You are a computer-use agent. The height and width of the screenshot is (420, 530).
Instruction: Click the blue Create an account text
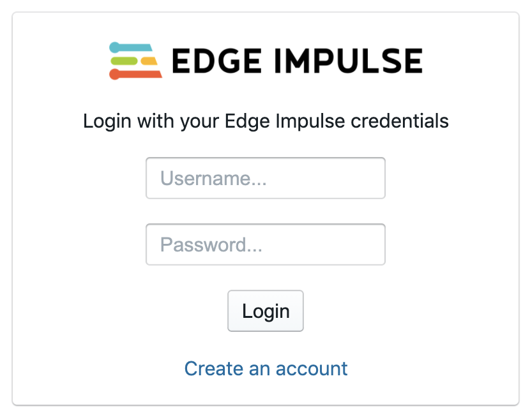tap(266, 369)
